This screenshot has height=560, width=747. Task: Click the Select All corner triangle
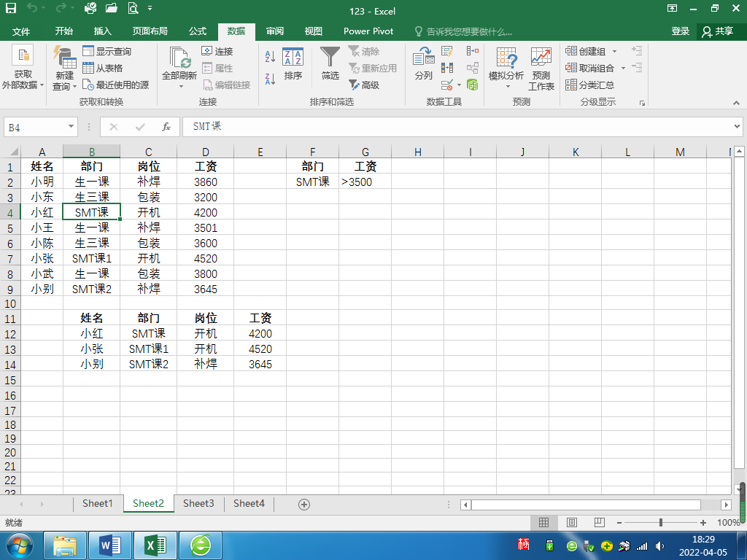click(13, 152)
